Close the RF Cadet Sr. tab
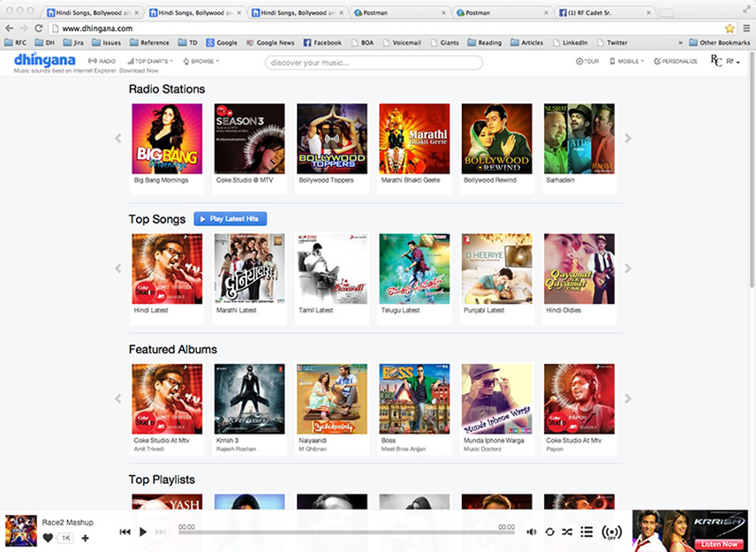 tap(648, 13)
